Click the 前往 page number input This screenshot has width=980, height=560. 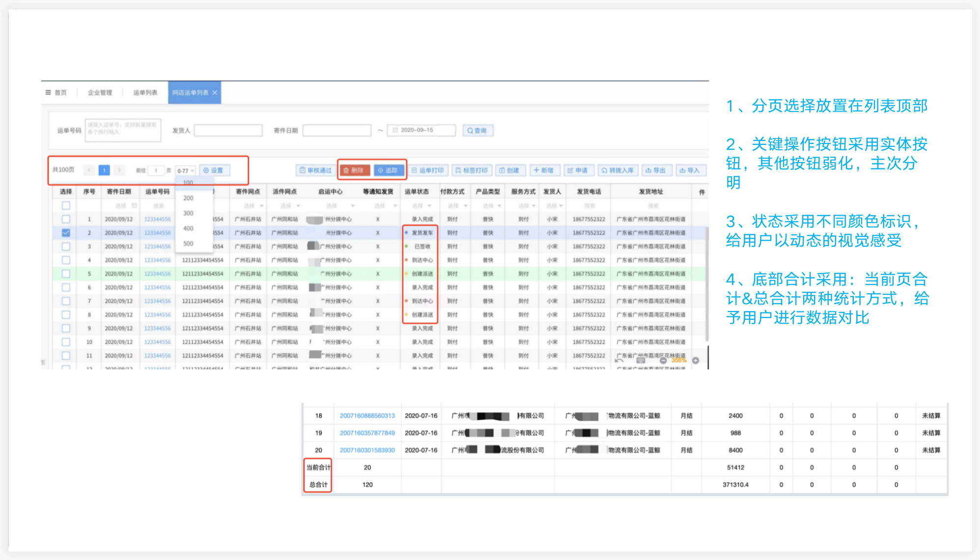(156, 170)
